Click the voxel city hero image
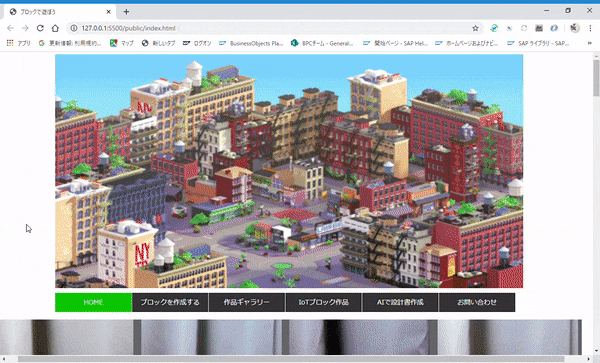The width and height of the screenshot is (600, 363). pos(289,171)
